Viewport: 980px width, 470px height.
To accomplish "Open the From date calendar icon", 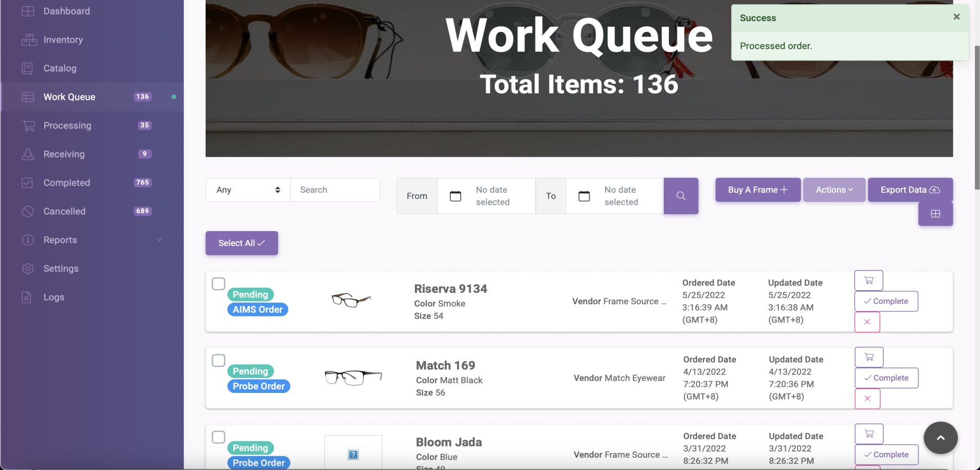I will pos(456,196).
